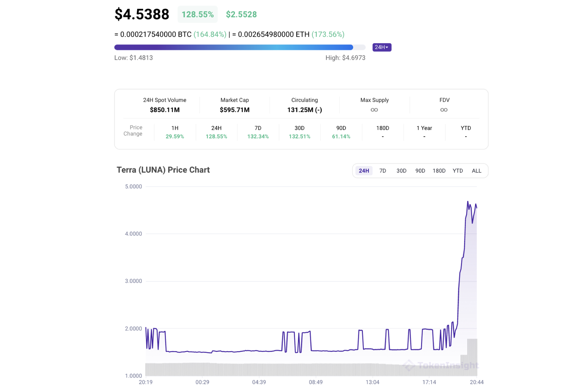Click the dropdown arrow next to 24H badge
This screenshot has width=588, height=392.
(x=387, y=47)
